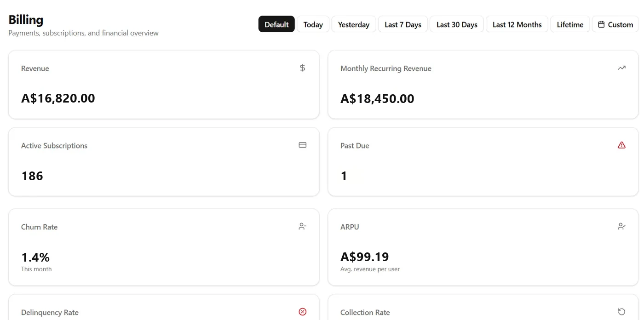This screenshot has width=644, height=320.
Task: Click the A$18,450.00 MRR value
Action: click(377, 99)
